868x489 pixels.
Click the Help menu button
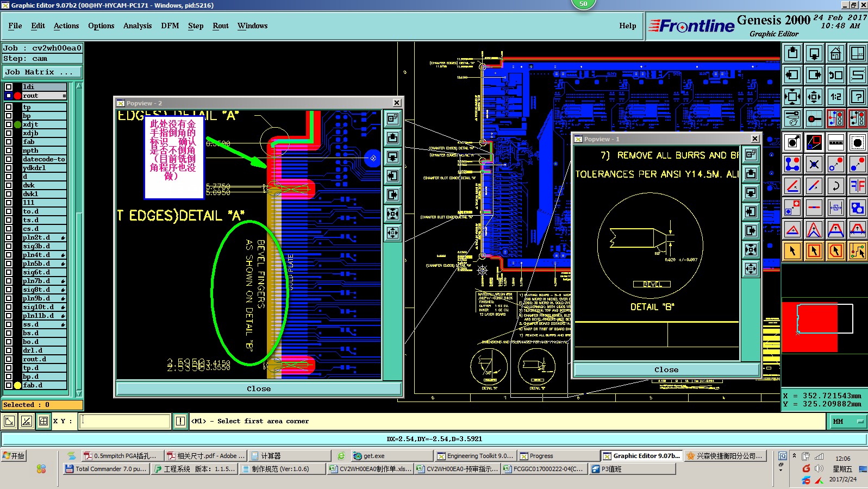[628, 26]
